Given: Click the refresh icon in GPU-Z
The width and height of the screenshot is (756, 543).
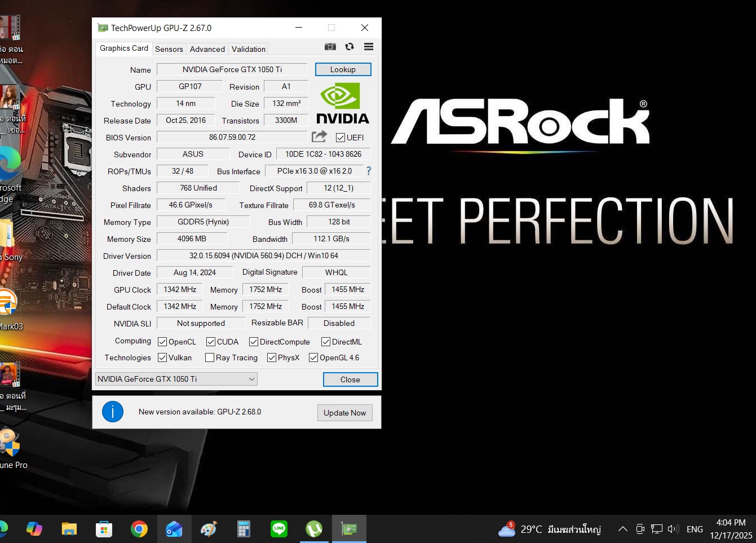Looking at the screenshot, I should [x=350, y=47].
